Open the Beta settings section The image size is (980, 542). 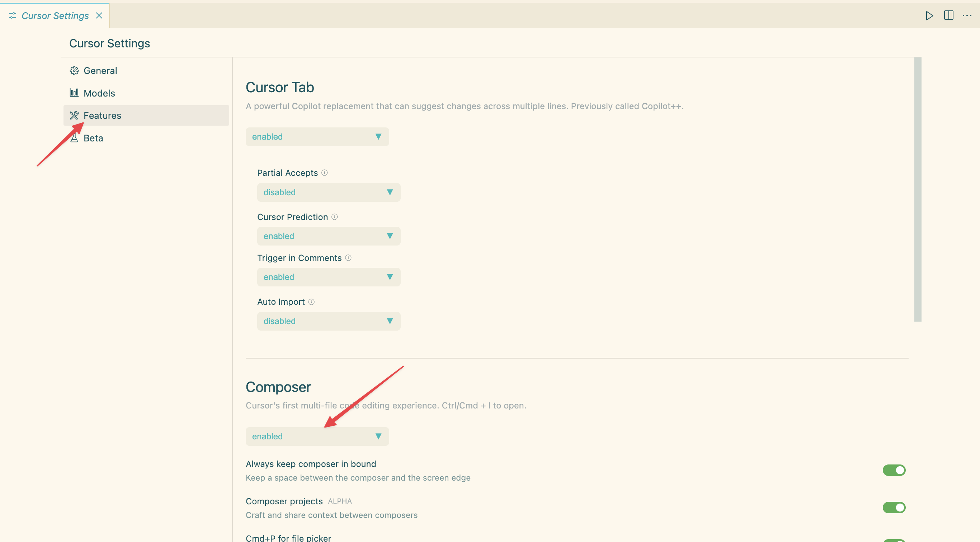[x=146, y=138]
